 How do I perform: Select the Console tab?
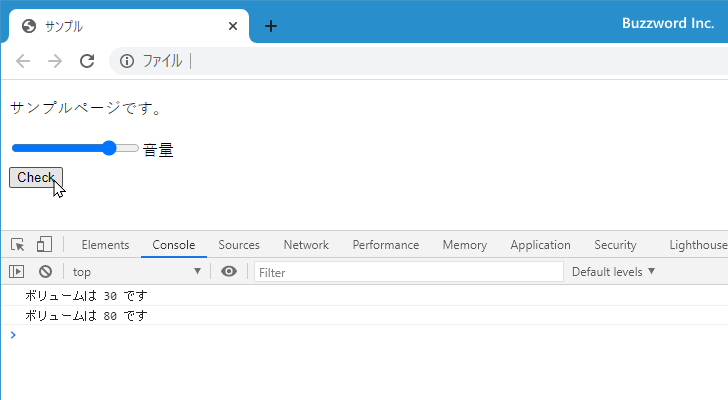[174, 245]
